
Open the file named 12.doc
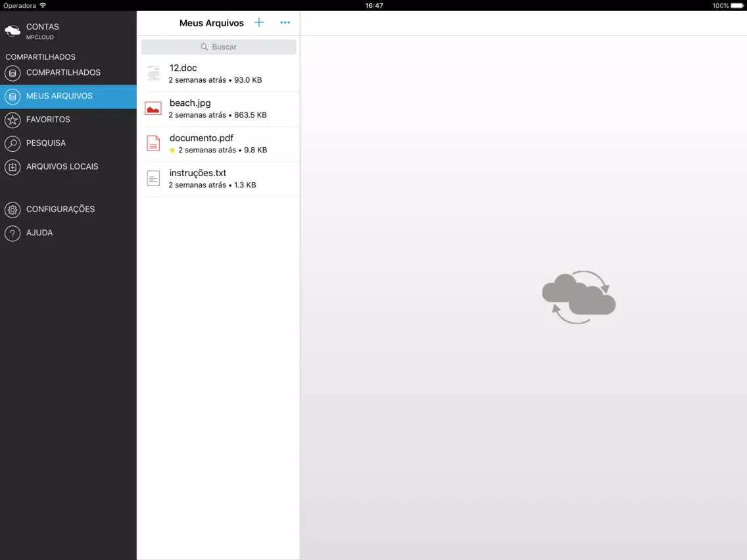coord(219,74)
